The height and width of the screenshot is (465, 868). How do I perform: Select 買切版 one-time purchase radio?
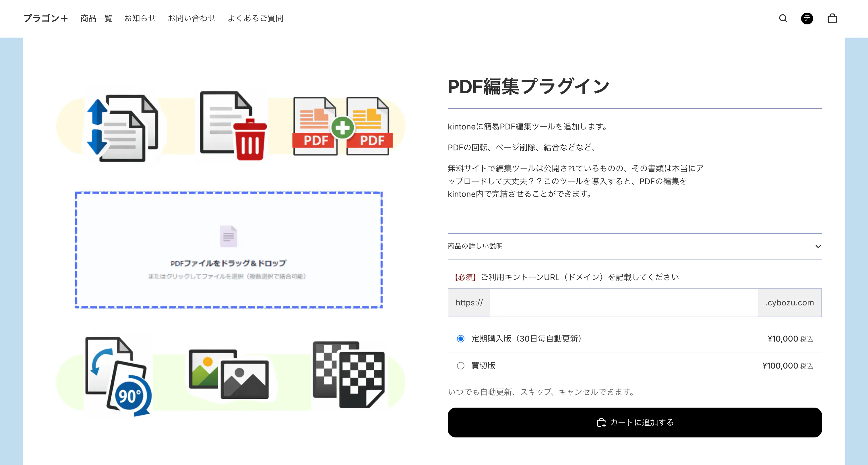[461, 366]
